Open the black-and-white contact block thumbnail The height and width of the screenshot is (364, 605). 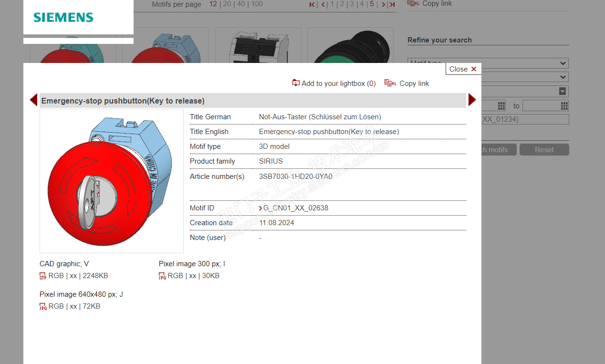(x=258, y=45)
